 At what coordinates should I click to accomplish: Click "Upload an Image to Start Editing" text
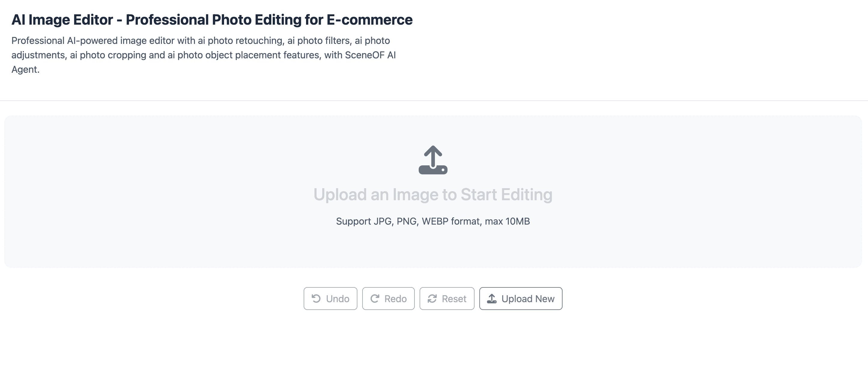click(433, 195)
